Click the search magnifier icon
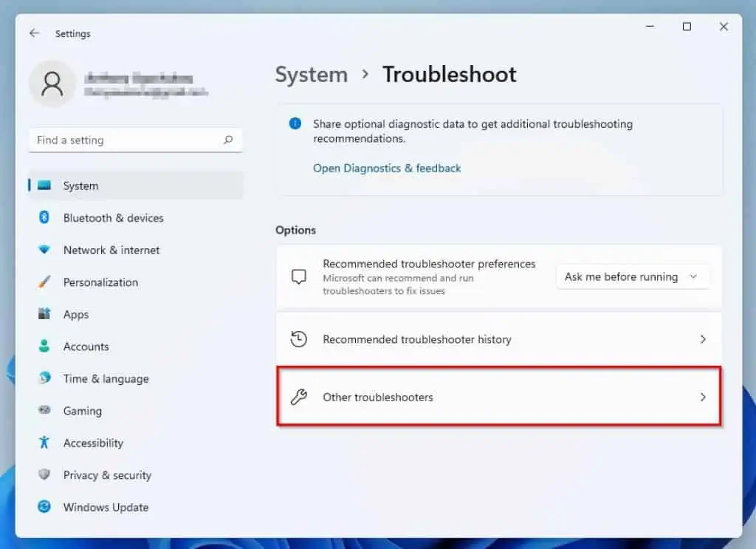This screenshot has width=756, height=549. click(x=228, y=140)
